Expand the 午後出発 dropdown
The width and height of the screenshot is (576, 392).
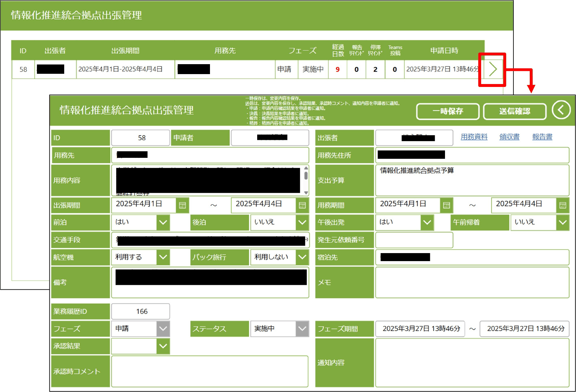tap(427, 222)
